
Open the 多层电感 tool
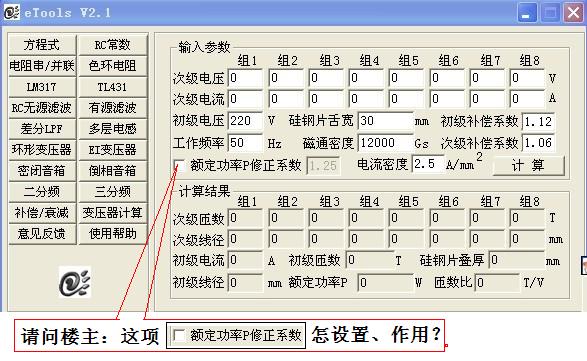(112, 129)
